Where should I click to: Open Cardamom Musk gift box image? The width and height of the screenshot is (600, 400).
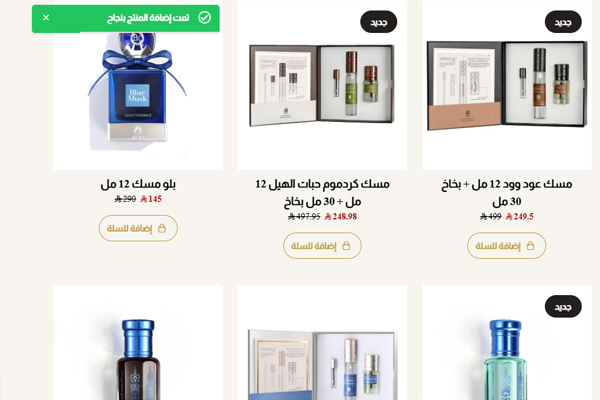pyautogui.click(x=322, y=85)
